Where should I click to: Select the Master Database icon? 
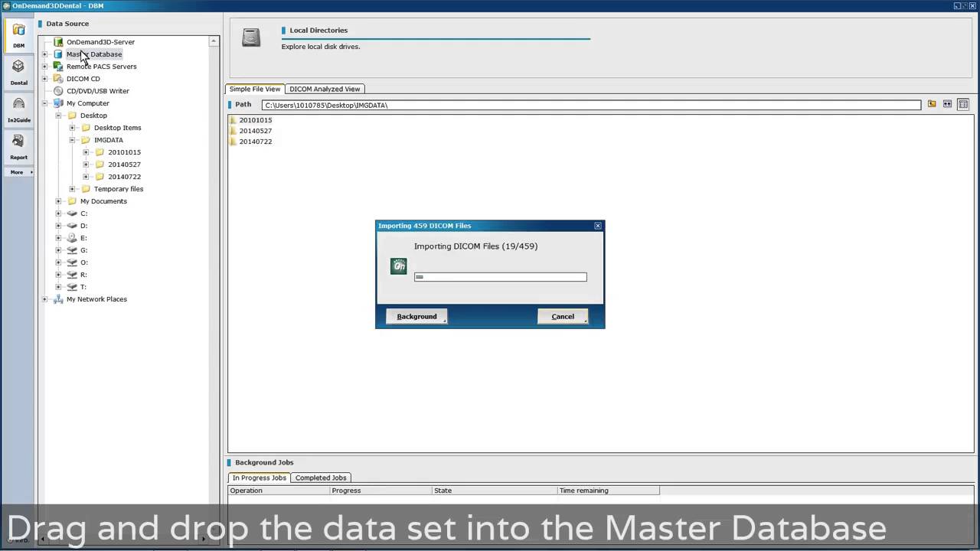pyautogui.click(x=58, y=54)
